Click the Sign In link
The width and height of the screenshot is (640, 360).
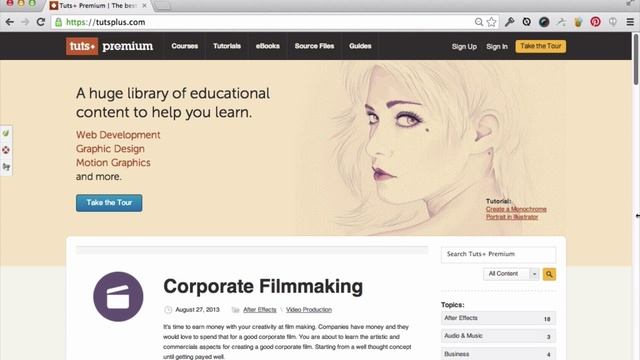tap(497, 47)
